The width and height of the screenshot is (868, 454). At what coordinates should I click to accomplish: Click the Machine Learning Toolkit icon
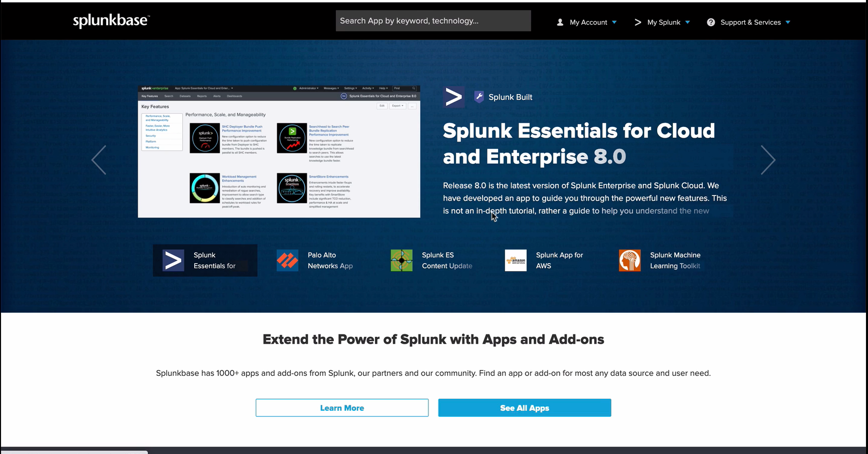point(630,261)
